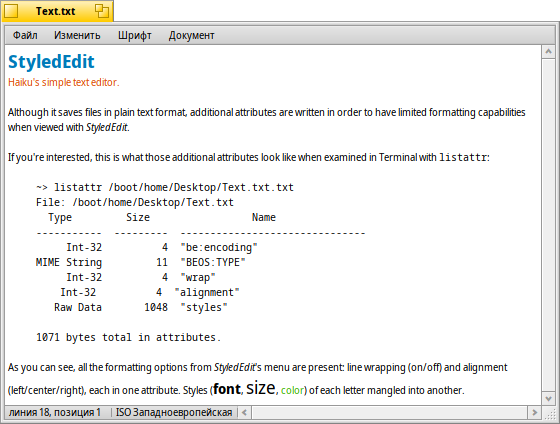Viewport: 560px width, 424px height.
Task: Open the Шрифт menu
Action: 135,35
